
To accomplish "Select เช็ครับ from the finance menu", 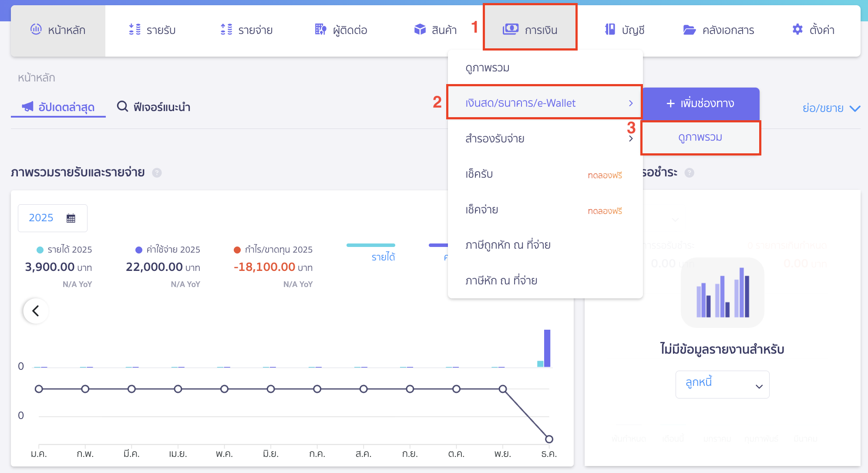I will [x=479, y=174].
